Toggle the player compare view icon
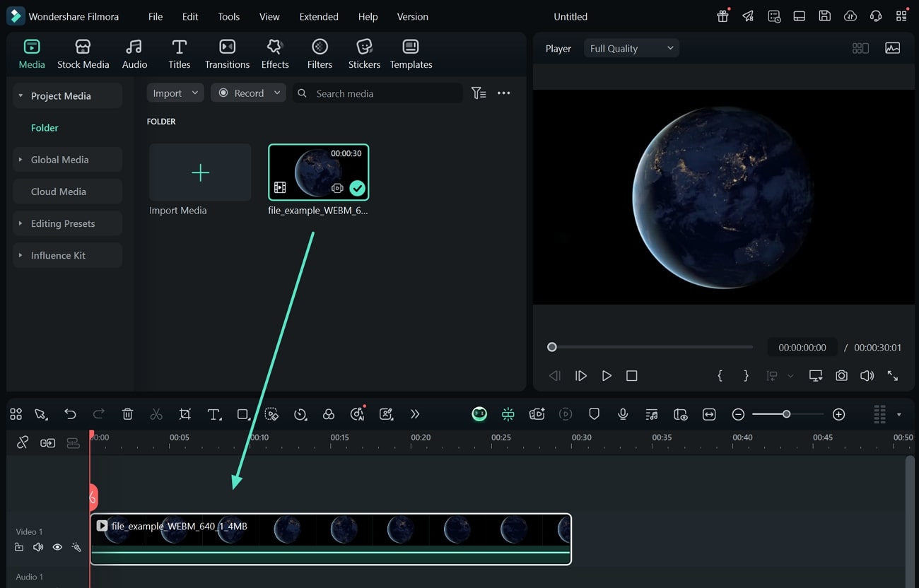This screenshot has height=588, width=919. [x=860, y=48]
